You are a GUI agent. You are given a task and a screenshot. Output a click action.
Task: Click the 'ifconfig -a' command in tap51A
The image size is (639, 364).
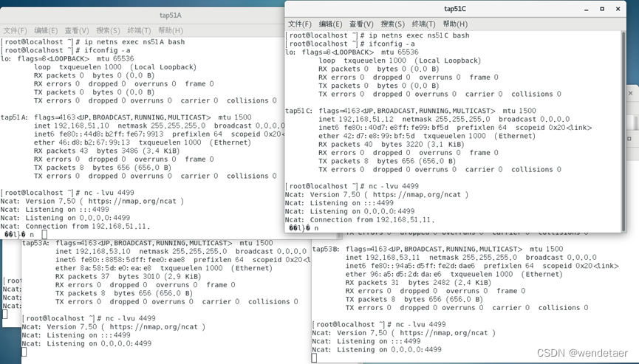point(107,50)
